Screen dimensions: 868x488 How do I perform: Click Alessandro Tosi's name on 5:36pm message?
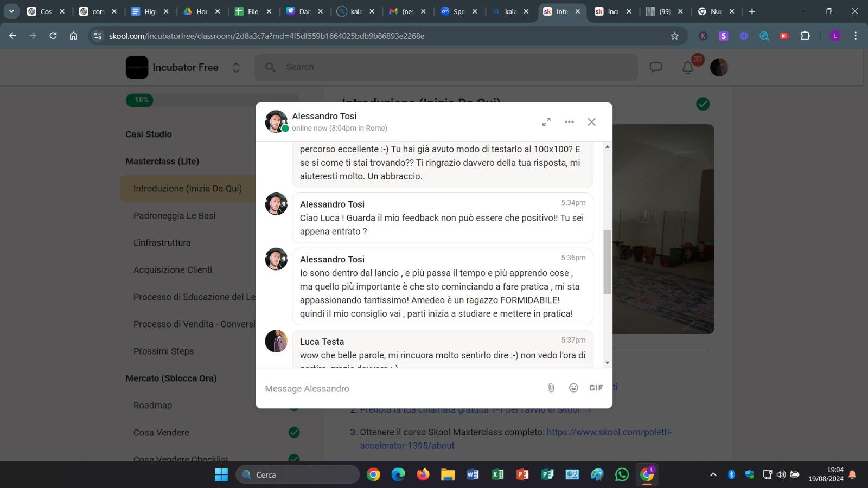click(332, 259)
